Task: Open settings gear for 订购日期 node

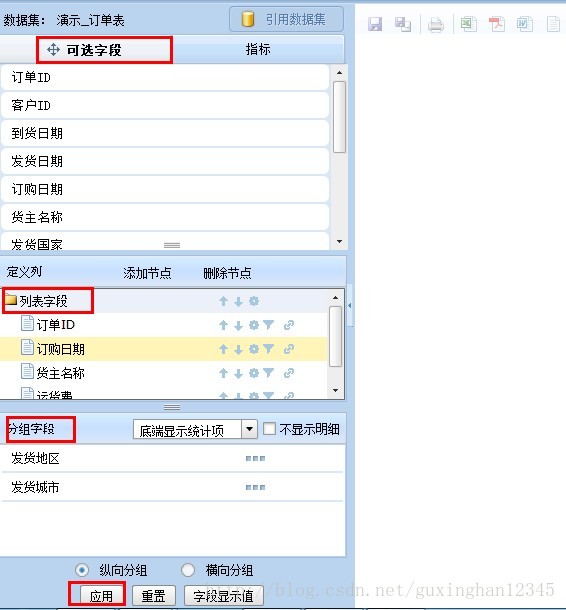Action: [254, 349]
